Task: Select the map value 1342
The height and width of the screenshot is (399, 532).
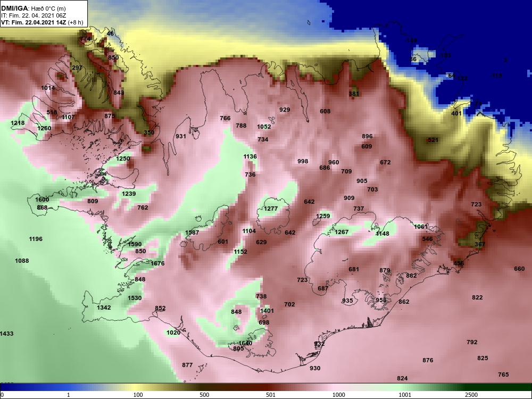Action: [104, 307]
